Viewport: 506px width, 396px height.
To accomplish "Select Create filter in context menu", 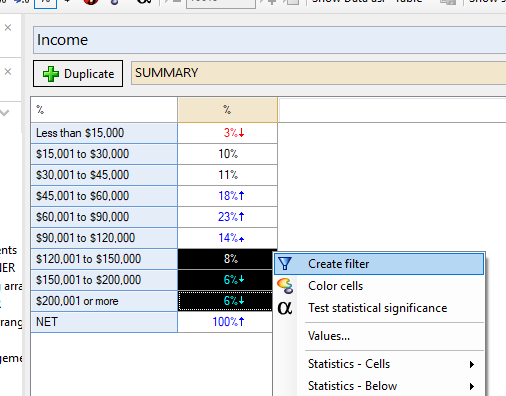I will point(379,264).
